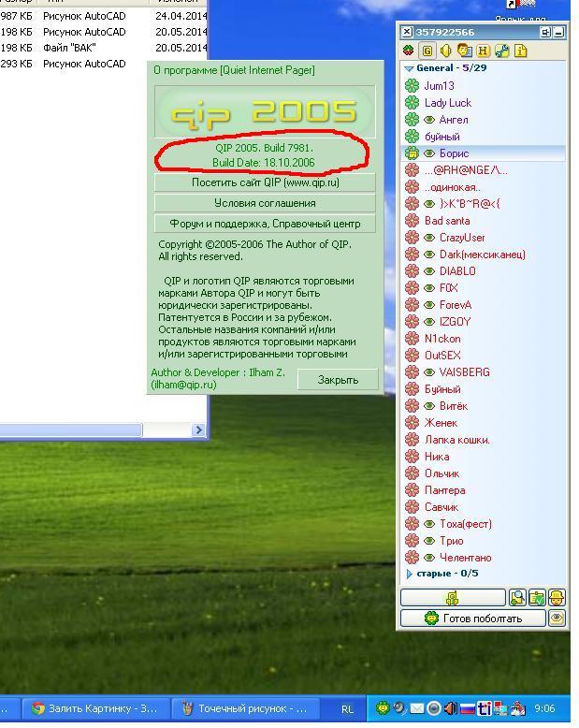579x728 pixels.
Task: Open the status selector 'Готов поболтать'
Action: pos(472,618)
